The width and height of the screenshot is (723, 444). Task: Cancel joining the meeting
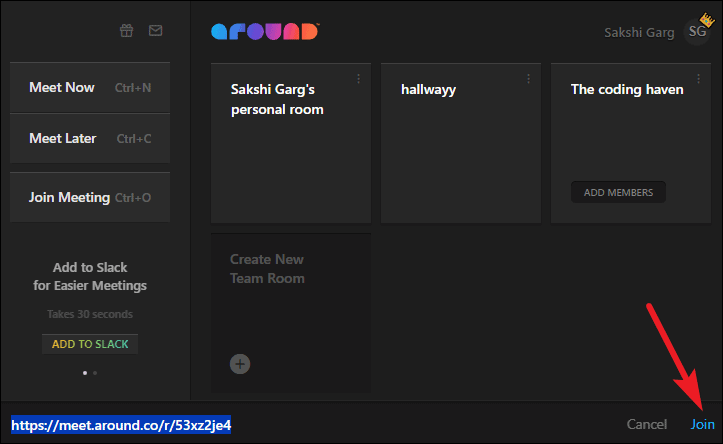pos(646,424)
